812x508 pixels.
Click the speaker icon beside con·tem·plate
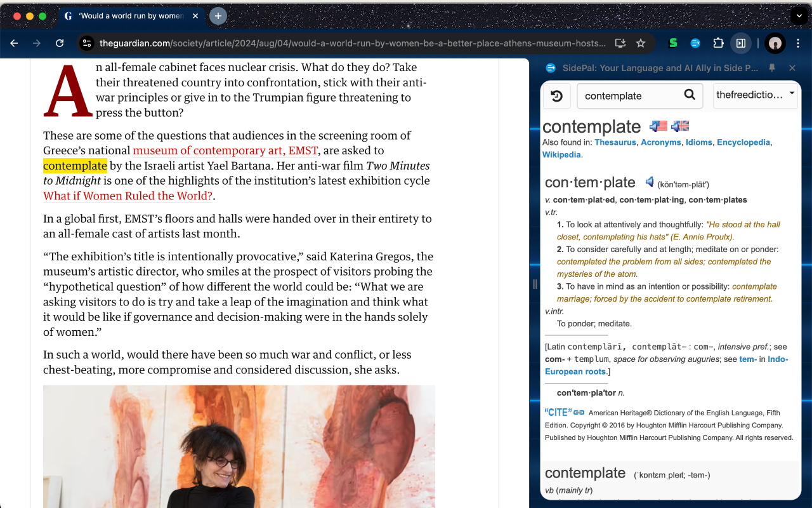pos(649,182)
